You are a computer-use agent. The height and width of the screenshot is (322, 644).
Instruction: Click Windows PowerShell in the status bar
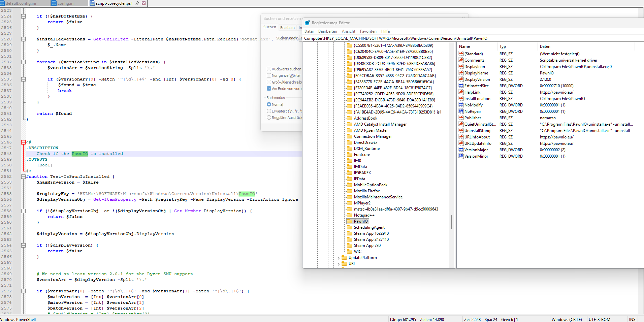click(x=18, y=319)
